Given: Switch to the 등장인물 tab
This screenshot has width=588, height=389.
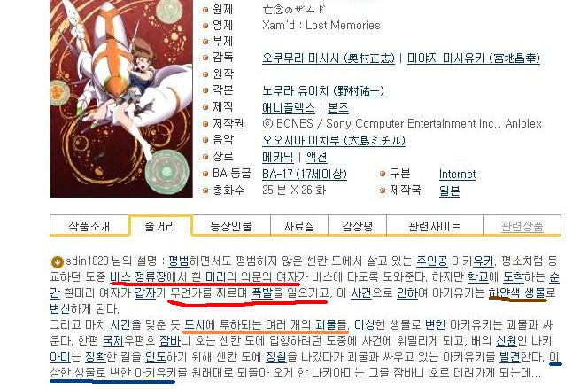Looking at the screenshot, I should pyautogui.click(x=231, y=226).
